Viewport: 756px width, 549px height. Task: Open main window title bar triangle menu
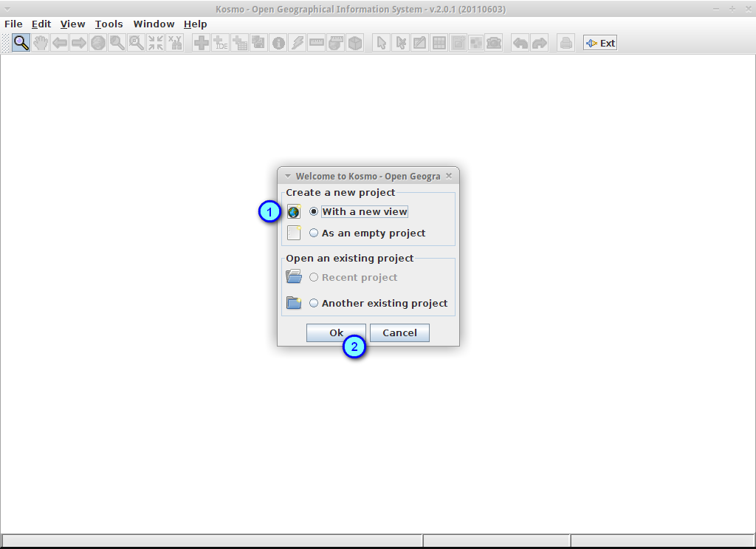coord(7,9)
